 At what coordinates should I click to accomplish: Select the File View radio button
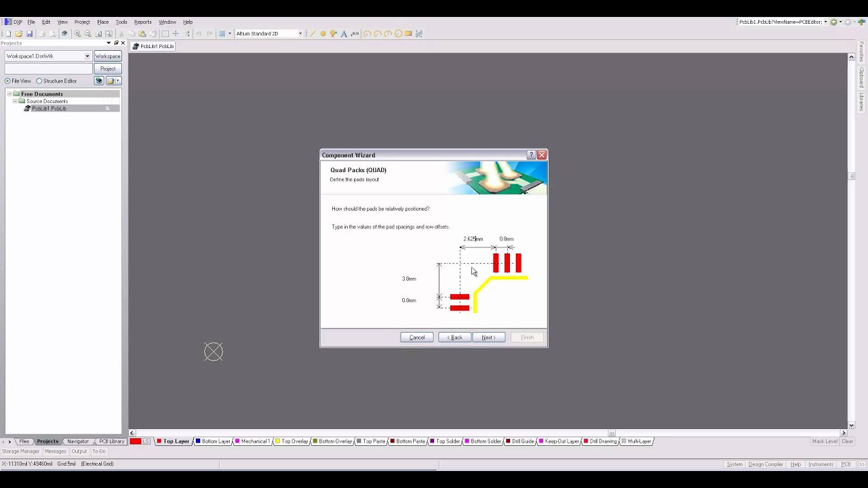[x=7, y=81]
